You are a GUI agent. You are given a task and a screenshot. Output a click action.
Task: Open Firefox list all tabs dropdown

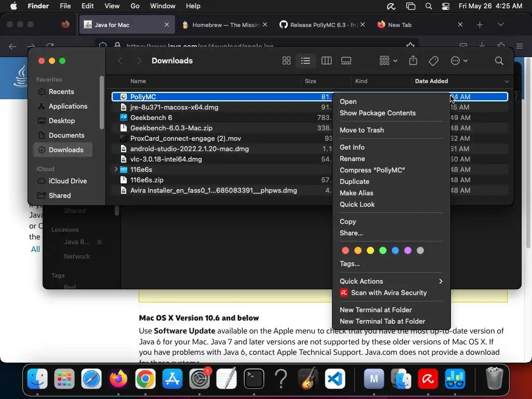click(x=500, y=25)
